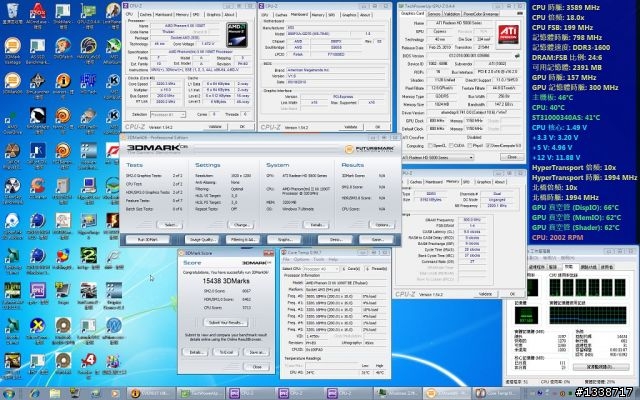The image size is (640, 400).
Task: Launch the AS SSD Benchmark desktop icon
Action: (x=38, y=51)
